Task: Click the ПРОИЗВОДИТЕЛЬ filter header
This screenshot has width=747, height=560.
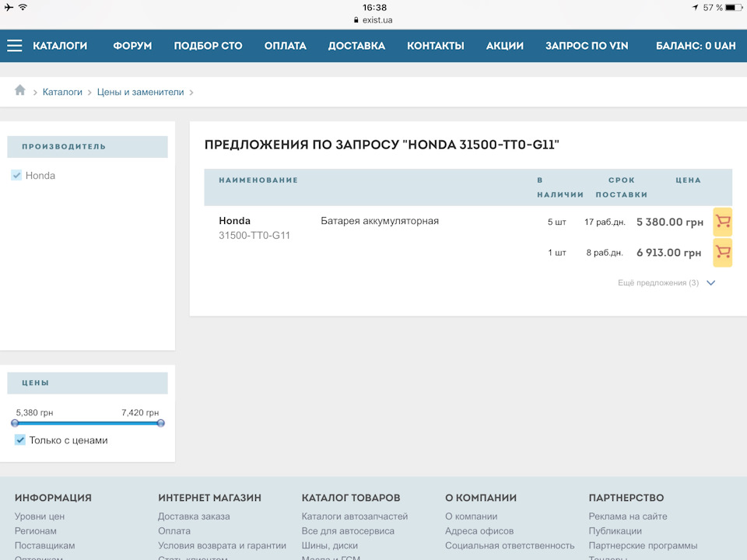Action: (x=88, y=147)
